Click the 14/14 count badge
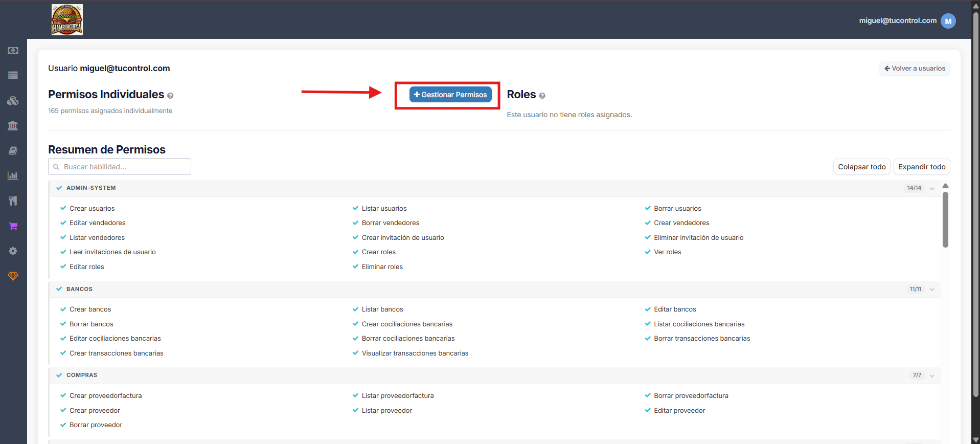Viewport: 980px width, 444px height. tap(914, 188)
